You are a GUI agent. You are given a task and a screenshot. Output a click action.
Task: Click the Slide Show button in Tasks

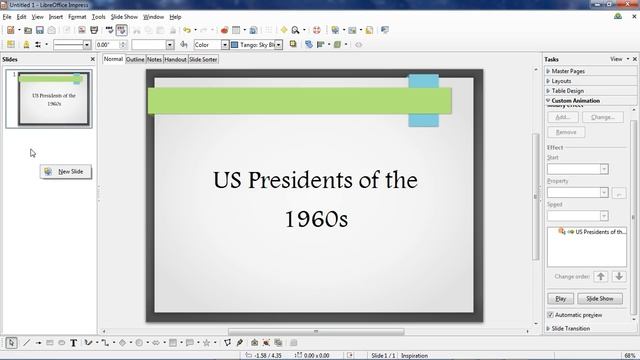[x=600, y=299]
